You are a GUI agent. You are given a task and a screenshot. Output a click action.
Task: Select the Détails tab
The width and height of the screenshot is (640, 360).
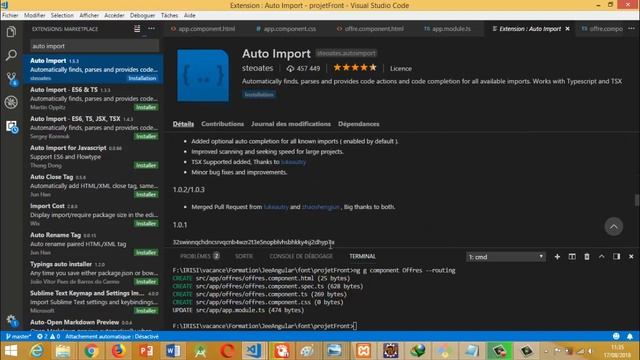coord(183,124)
